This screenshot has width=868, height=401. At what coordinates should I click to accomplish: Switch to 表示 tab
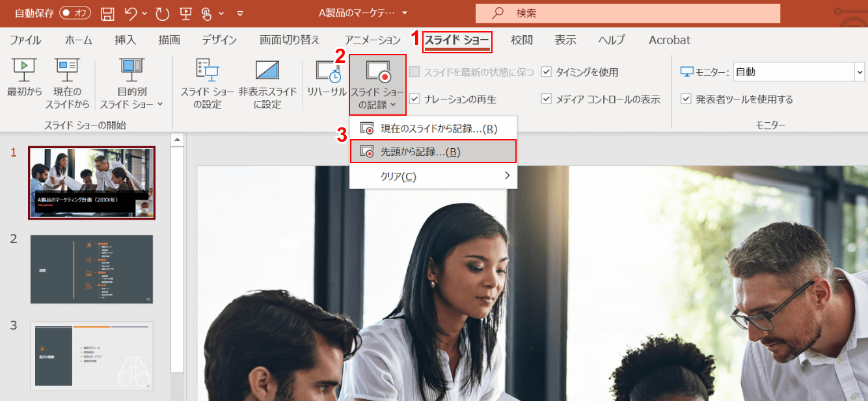pyautogui.click(x=565, y=40)
